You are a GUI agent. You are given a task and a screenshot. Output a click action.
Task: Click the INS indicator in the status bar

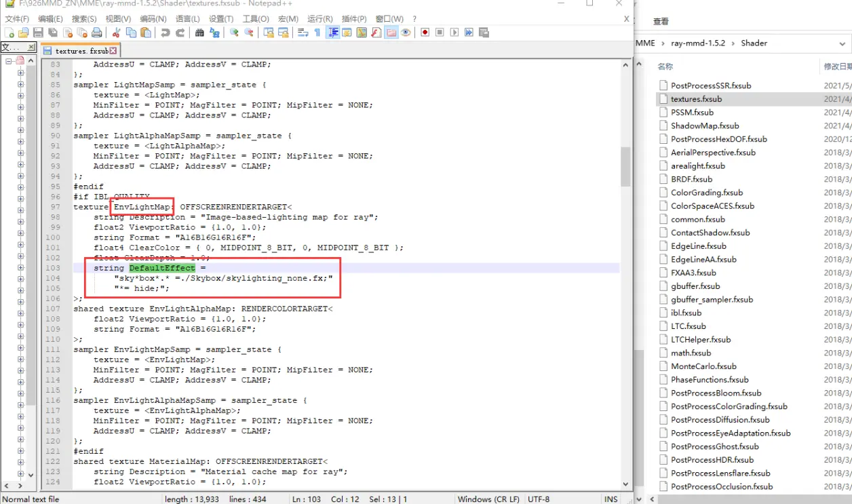pos(611,499)
